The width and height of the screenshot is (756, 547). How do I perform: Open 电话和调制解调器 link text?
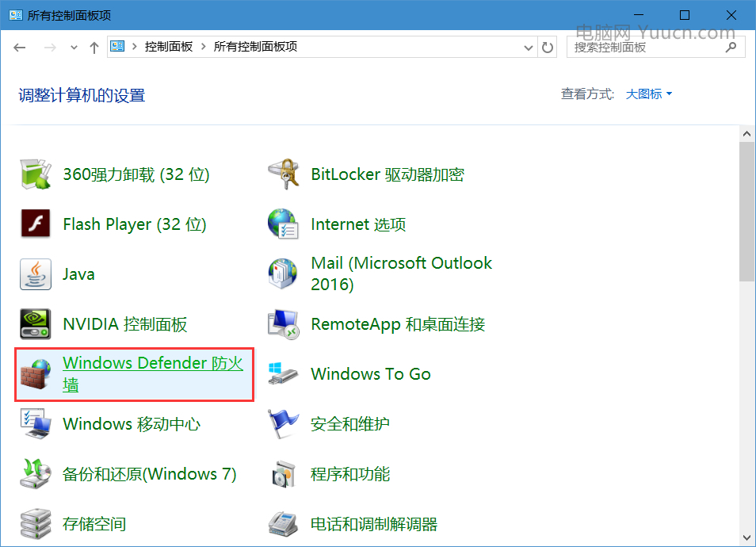coord(374,524)
